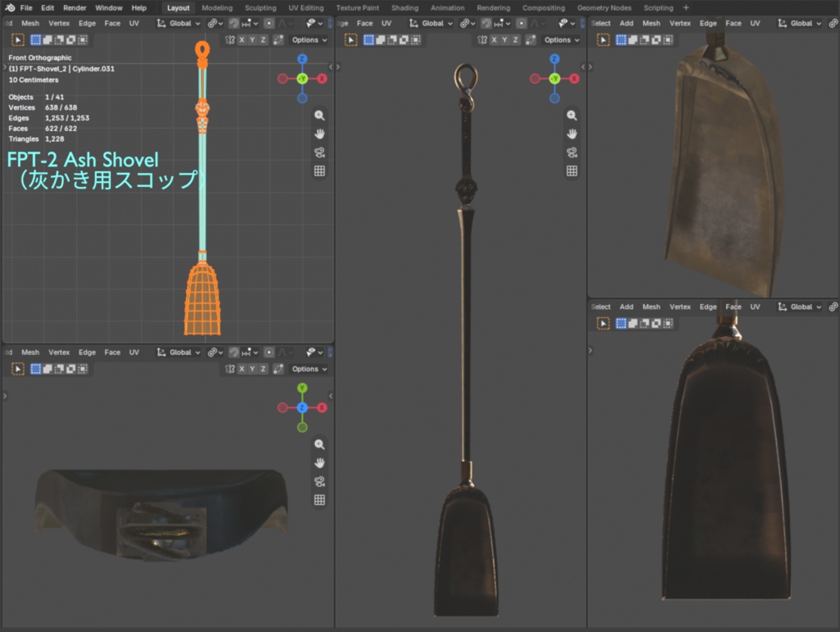This screenshot has width=840, height=632.
Task: Toggle proportional editing in middle viewport
Action: click(521, 24)
